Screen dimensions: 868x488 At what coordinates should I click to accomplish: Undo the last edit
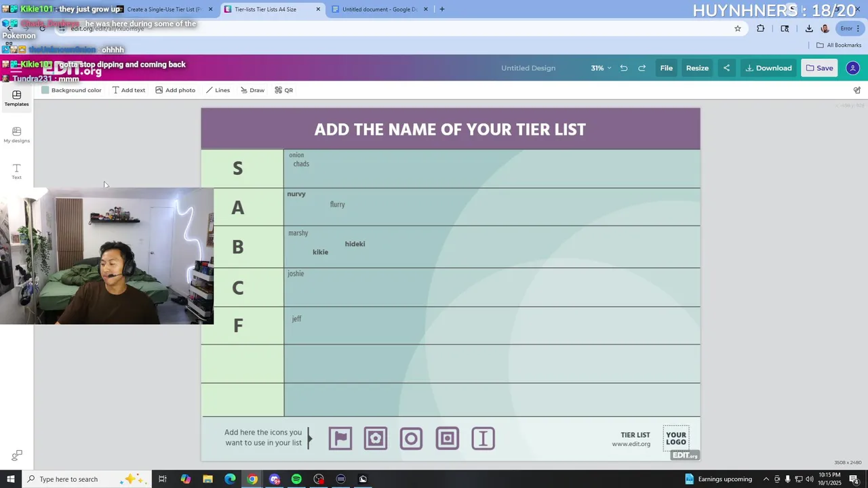click(x=623, y=68)
